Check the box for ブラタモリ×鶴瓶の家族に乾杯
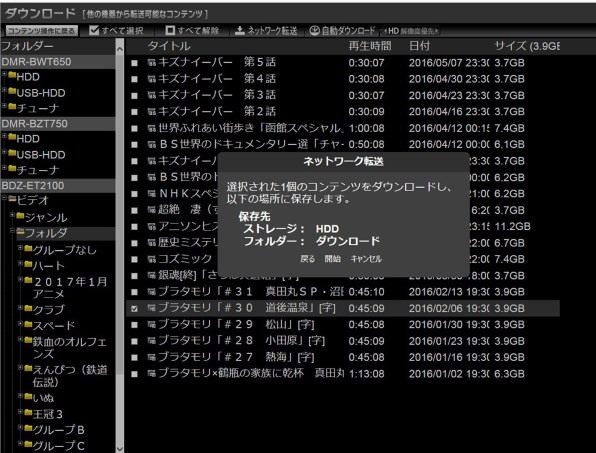Screen dimensions: 596x453 tap(134, 374)
